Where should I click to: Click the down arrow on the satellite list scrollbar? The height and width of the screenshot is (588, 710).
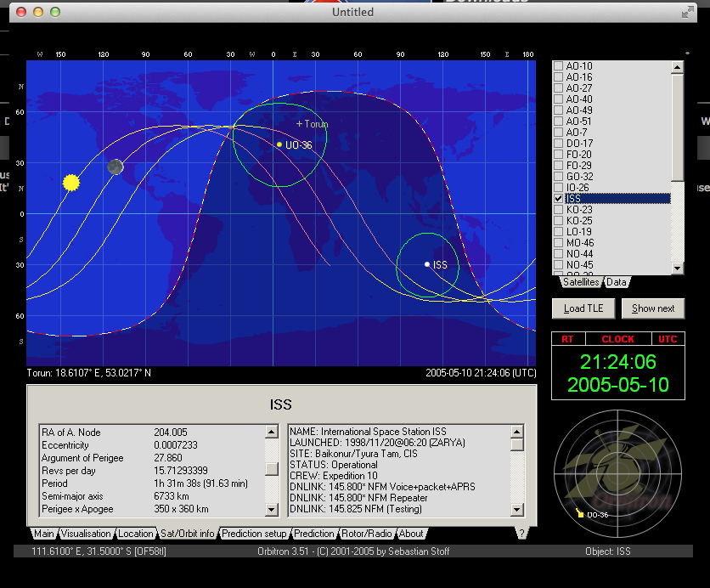[677, 269]
